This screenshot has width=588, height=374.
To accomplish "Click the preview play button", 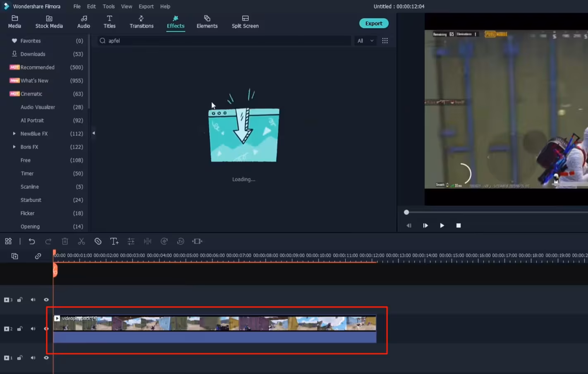I will [x=442, y=225].
